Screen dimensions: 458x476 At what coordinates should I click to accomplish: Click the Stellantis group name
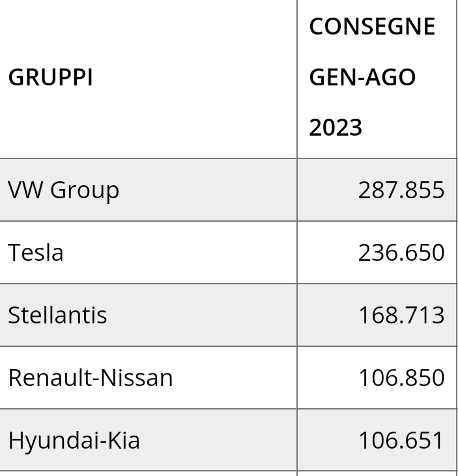tap(57, 315)
